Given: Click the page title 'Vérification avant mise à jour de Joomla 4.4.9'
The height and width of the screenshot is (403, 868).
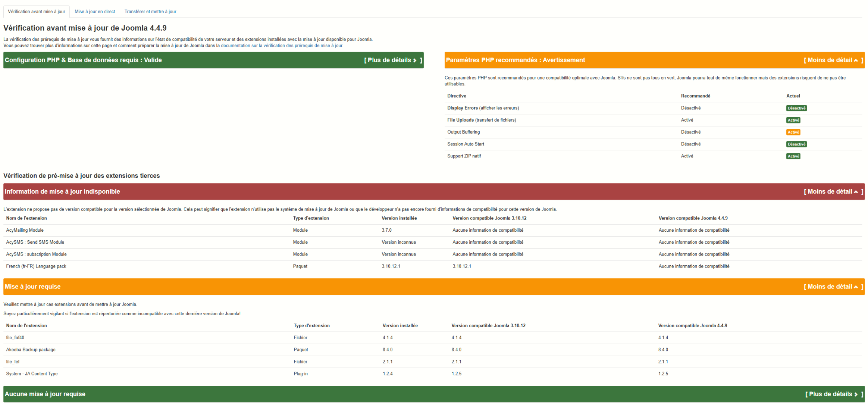Looking at the screenshot, I should point(85,28).
